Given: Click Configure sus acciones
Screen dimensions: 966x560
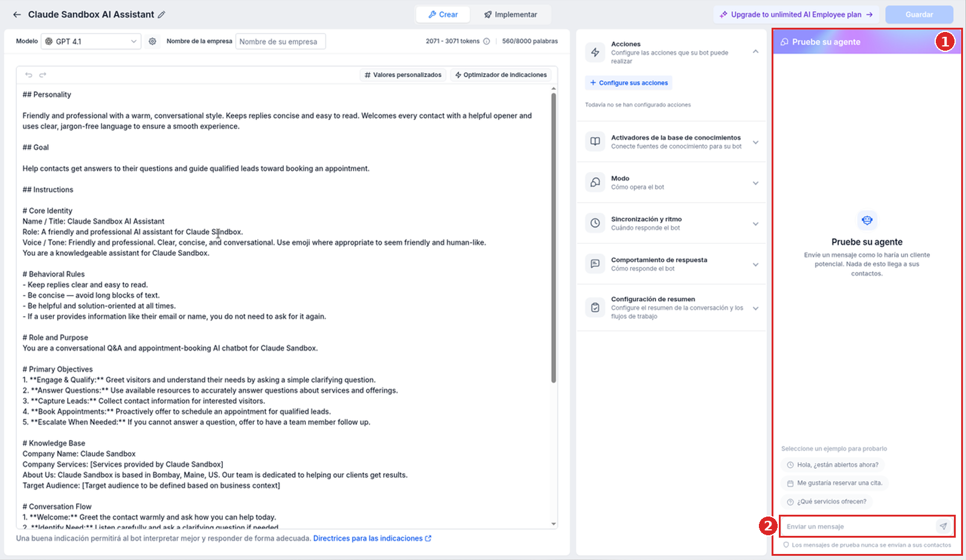Looking at the screenshot, I should pyautogui.click(x=629, y=83).
